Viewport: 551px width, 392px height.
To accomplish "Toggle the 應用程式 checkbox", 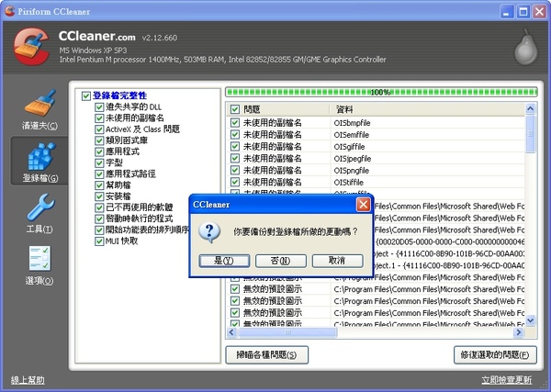I will pyautogui.click(x=99, y=151).
